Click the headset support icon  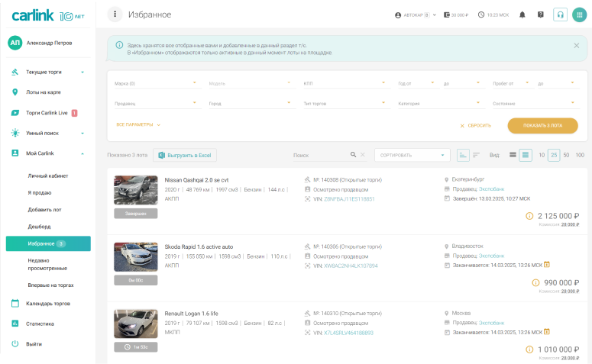pyautogui.click(x=560, y=14)
